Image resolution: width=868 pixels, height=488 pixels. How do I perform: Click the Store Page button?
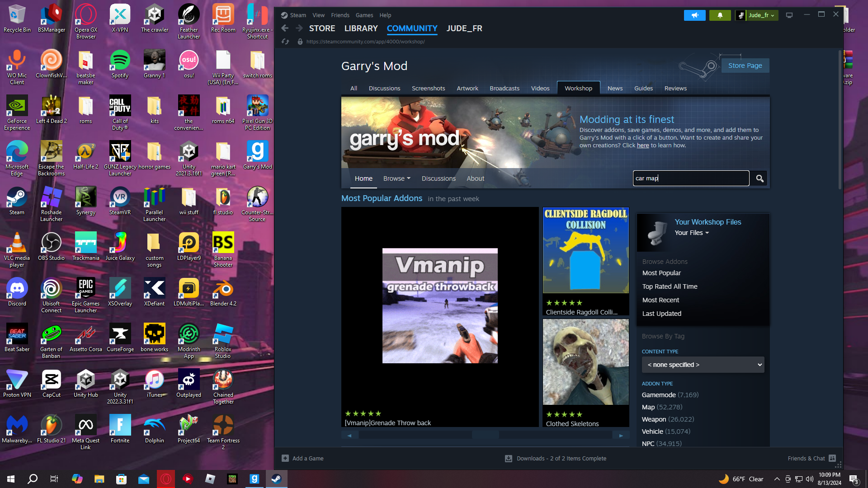pos(745,66)
